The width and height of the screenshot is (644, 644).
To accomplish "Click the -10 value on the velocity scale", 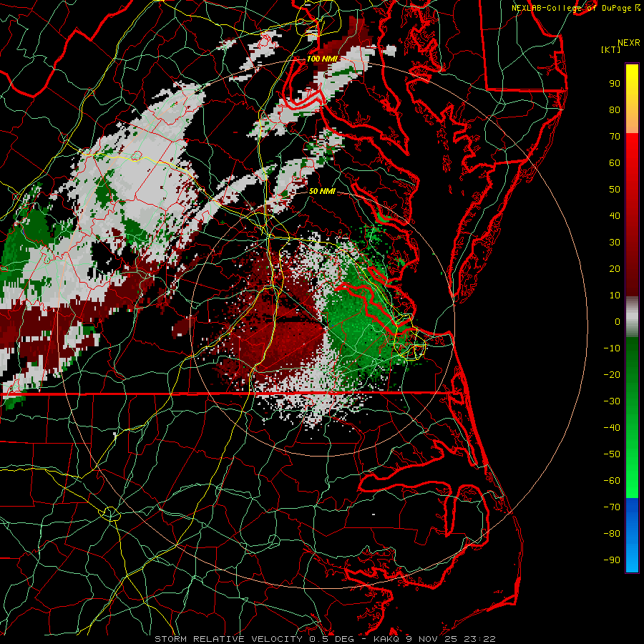I will coord(612,348).
